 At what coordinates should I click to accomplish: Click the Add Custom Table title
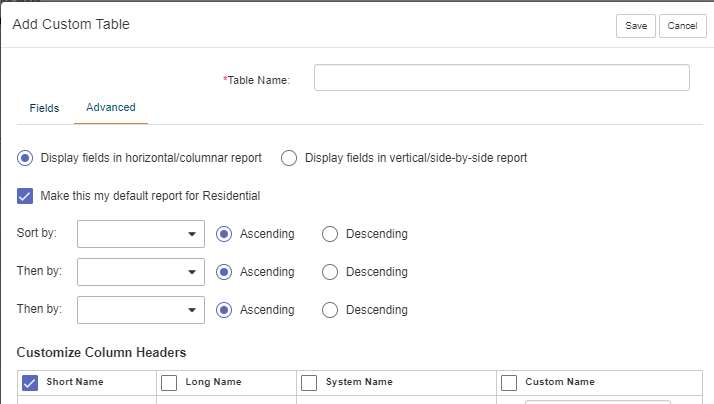pyautogui.click(x=71, y=24)
